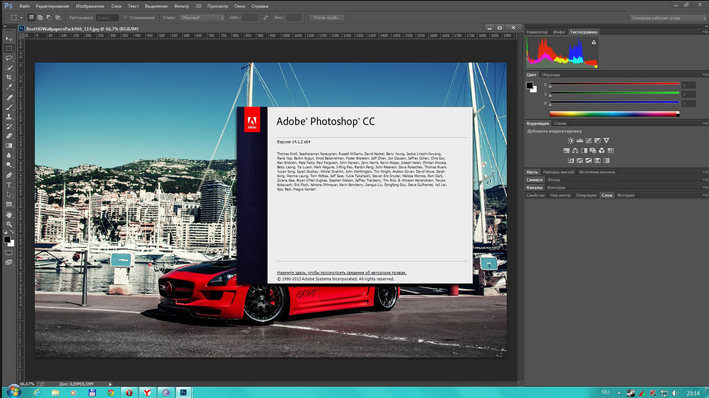Select the Rectangle shape tool

pyautogui.click(x=9, y=204)
